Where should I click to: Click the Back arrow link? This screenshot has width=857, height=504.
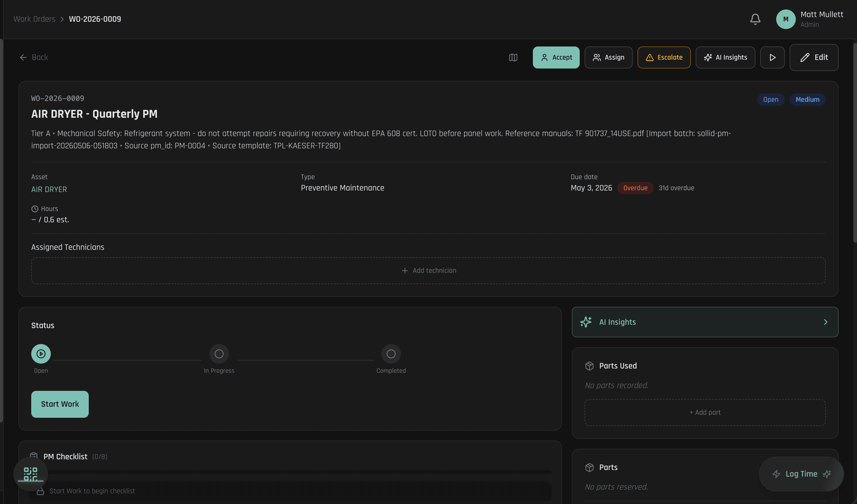(33, 57)
